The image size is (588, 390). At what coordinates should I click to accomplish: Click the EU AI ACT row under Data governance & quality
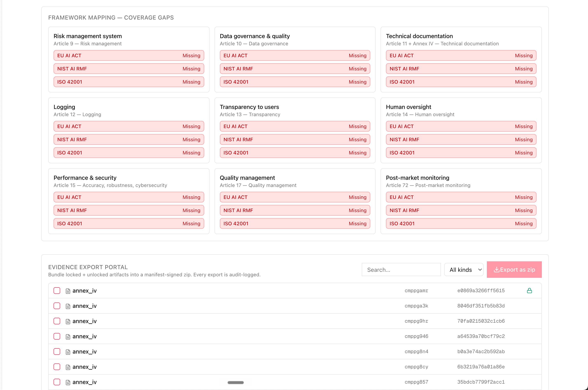[x=295, y=55]
